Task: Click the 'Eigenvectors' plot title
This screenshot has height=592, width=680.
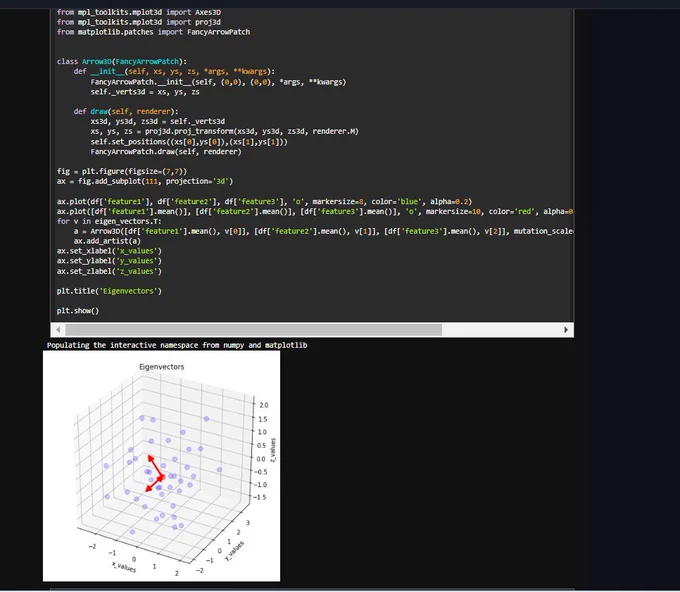Action: pos(161,367)
